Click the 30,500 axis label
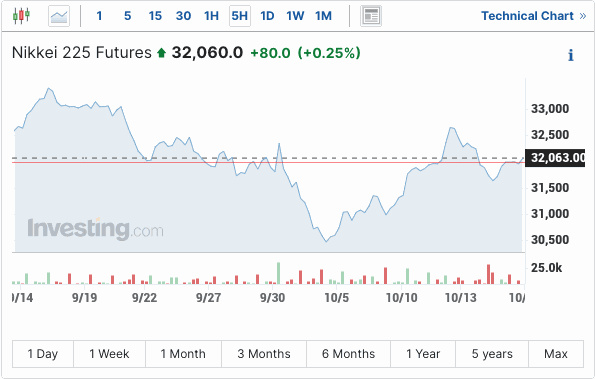The width and height of the screenshot is (595, 379). tap(550, 240)
